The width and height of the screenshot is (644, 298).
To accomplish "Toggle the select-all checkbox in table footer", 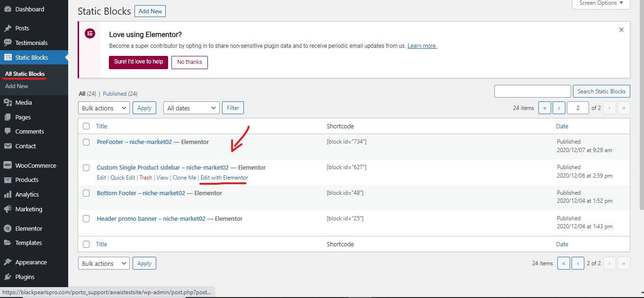I will [x=86, y=244].
